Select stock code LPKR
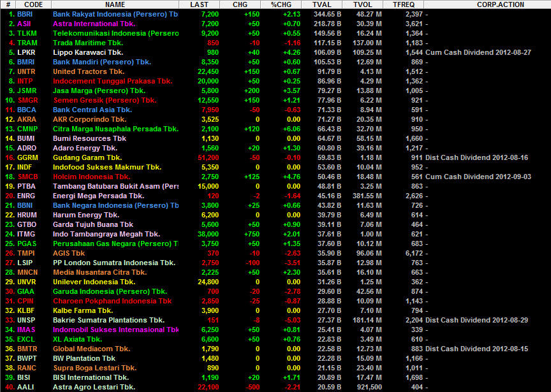The width and height of the screenshot is (551, 392). (x=26, y=52)
